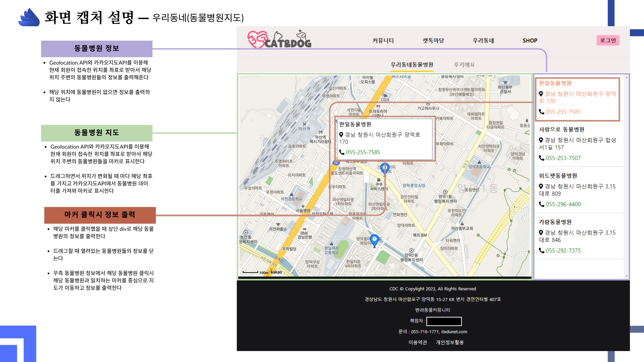Click the phone icon in the map info popup

pos(342,152)
